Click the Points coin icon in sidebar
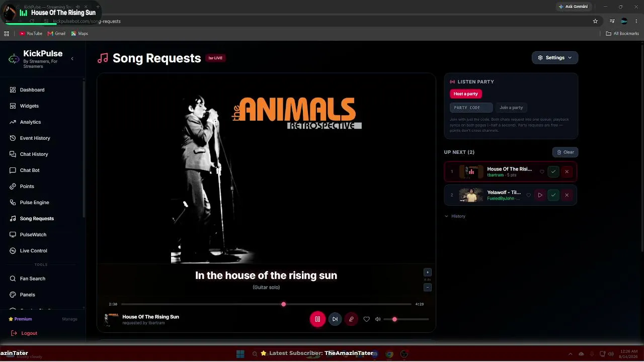The image size is (644, 362). [13, 187]
